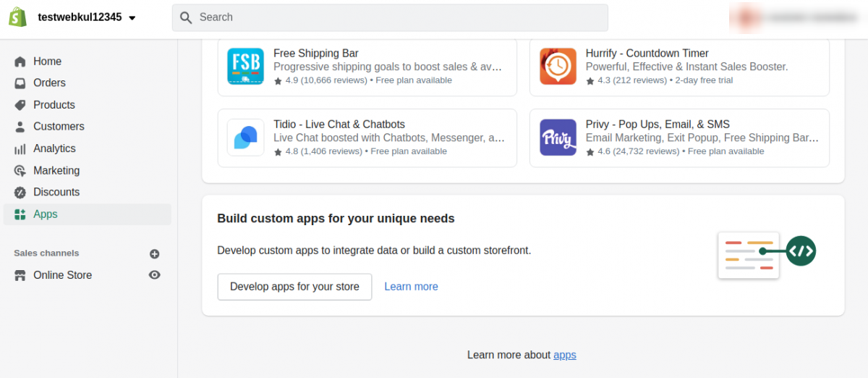Open Hurrify - Countdown Timer app title
Screen dimensions: 868x378
tap(647, 54)
